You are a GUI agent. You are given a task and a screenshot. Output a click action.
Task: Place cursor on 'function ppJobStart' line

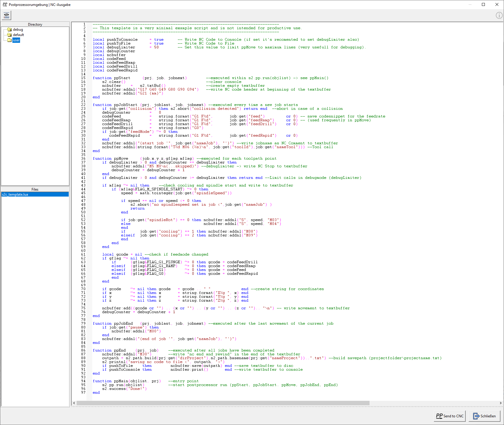195,105
